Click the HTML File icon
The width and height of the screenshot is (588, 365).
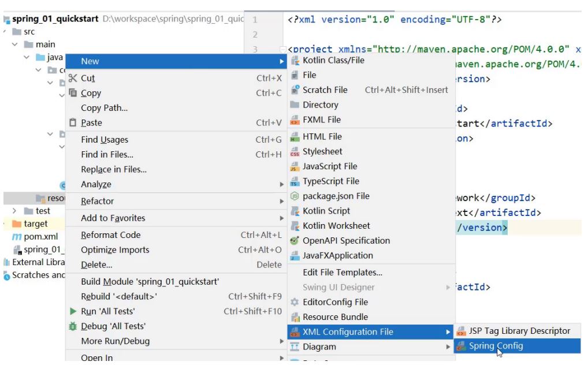(295, 137)
